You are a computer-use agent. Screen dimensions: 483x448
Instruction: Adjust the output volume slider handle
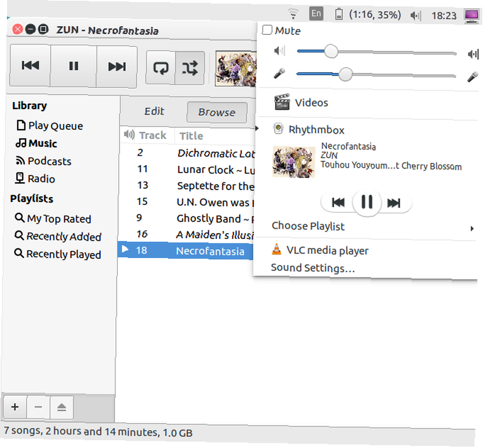tap(331, 51)
